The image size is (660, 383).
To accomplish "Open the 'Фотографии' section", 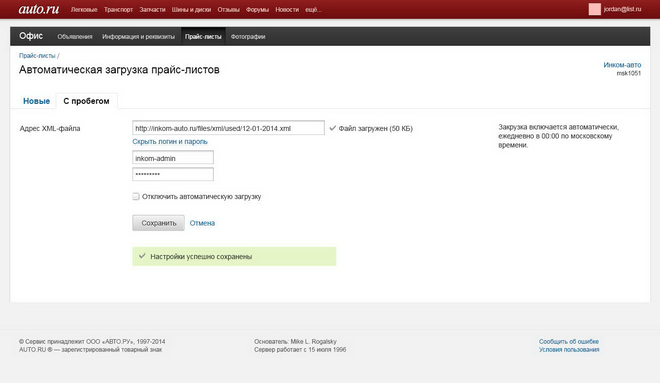I will 248,37.
